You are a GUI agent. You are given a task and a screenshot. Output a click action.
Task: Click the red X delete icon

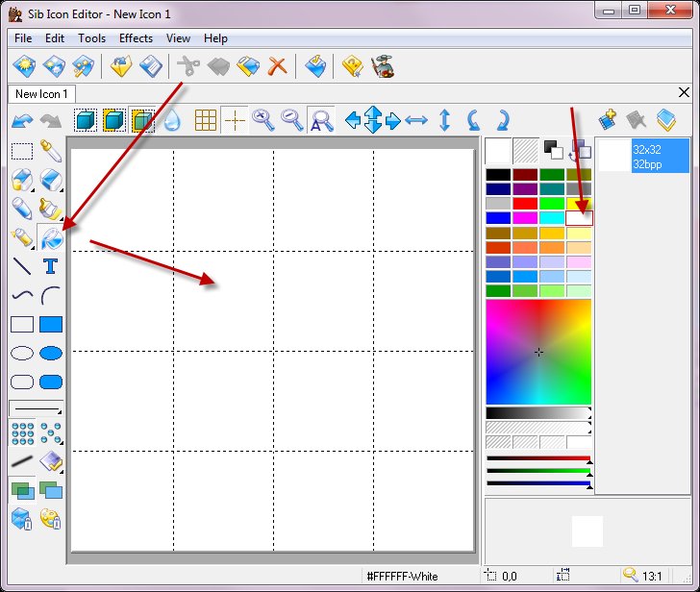coord(278,66)
